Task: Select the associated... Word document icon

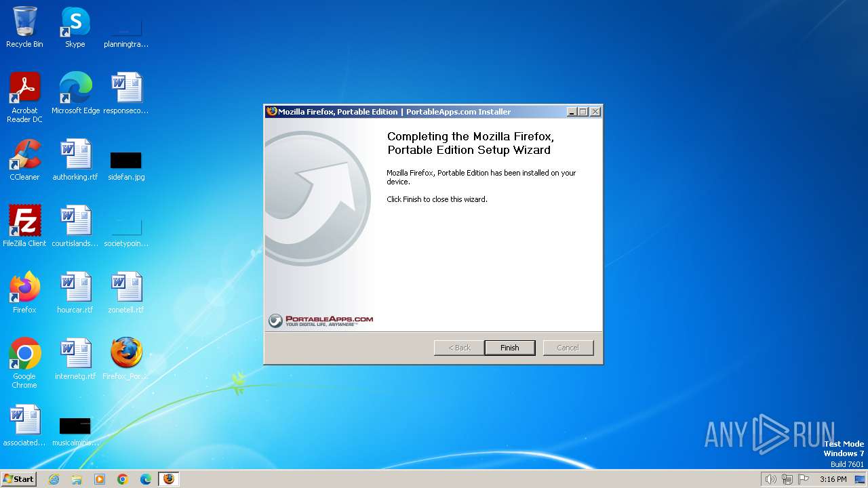Action: click(x=24, y=426)
